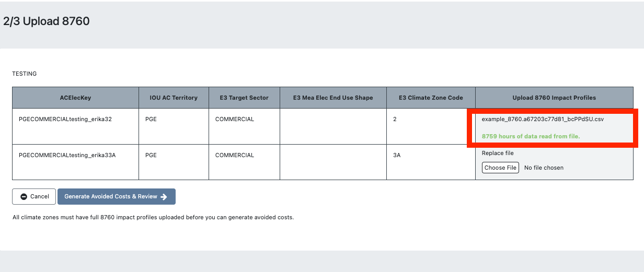The image size is (644, 272).
Task: Click the IOU AC Territory column header
Action: tap(174, 98)
